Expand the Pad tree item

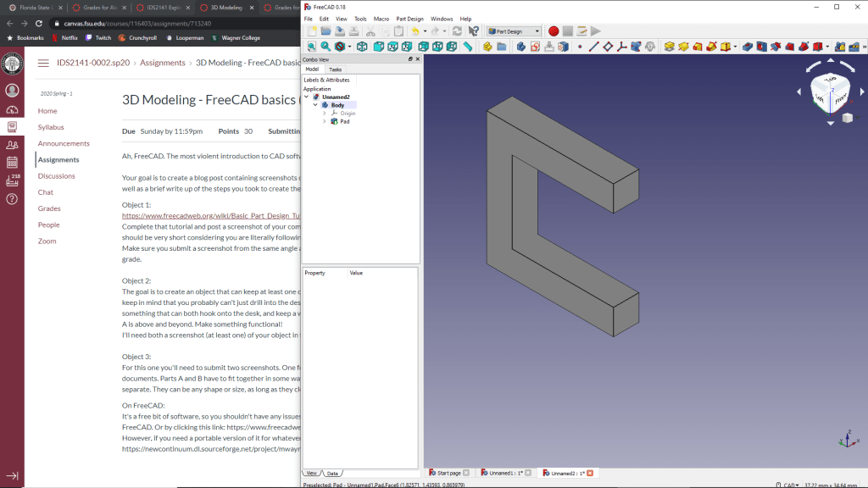point(325,121)
